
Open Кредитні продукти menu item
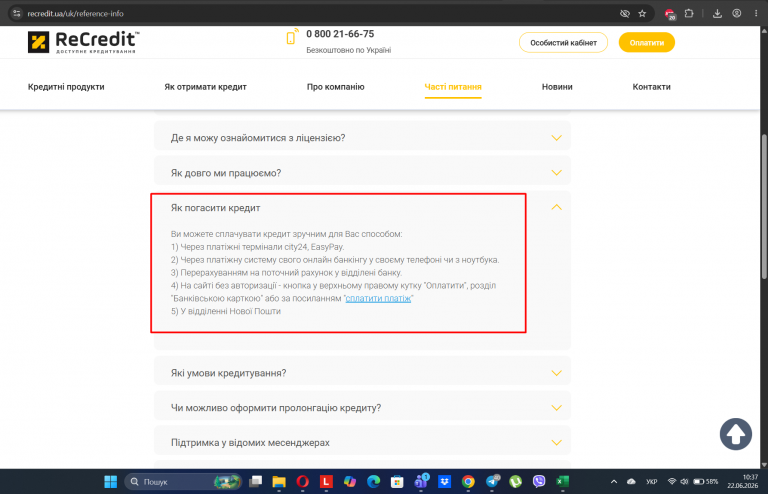pyautogui.click(x=66, y=87)
